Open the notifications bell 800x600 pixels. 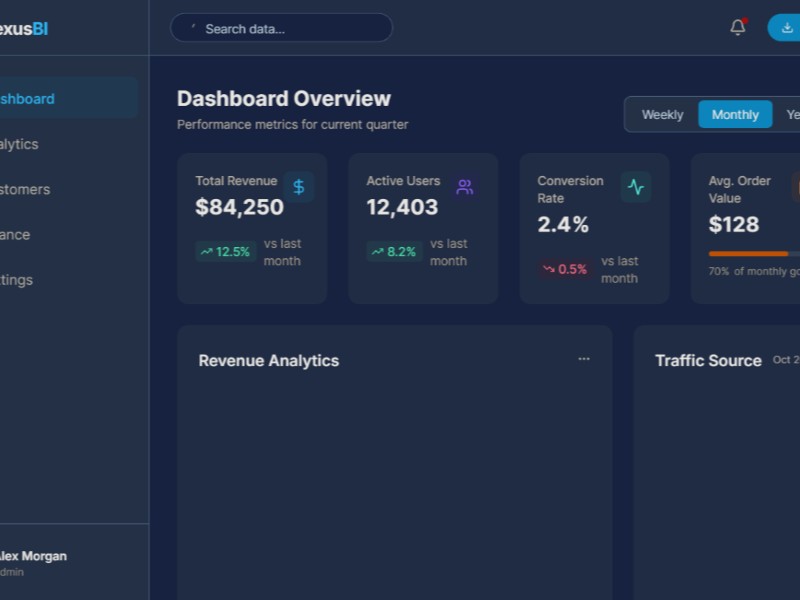tap(738, 28)
